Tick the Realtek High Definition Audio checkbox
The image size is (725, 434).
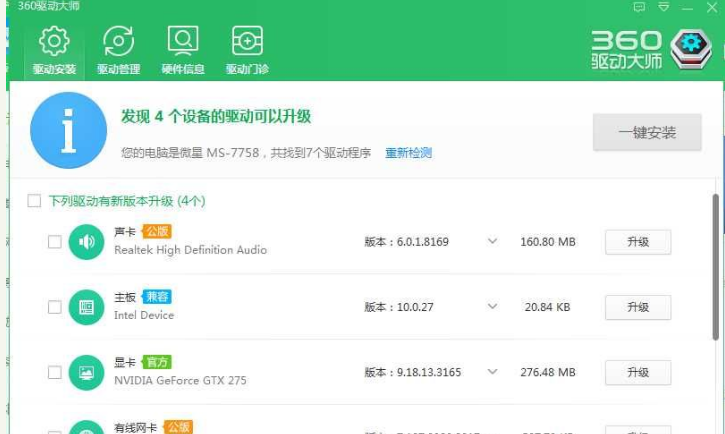pyautogui.click(x=55, y=242)
